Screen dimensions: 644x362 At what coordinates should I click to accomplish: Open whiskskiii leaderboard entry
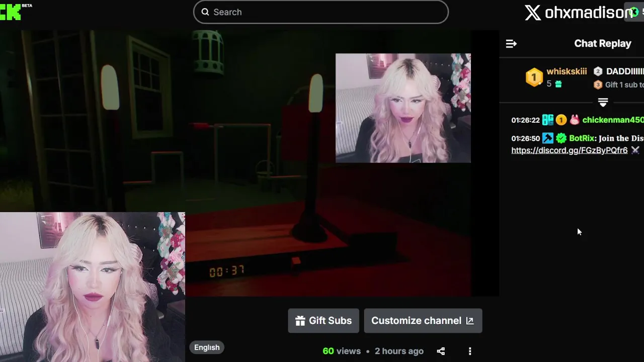(566, 71)
